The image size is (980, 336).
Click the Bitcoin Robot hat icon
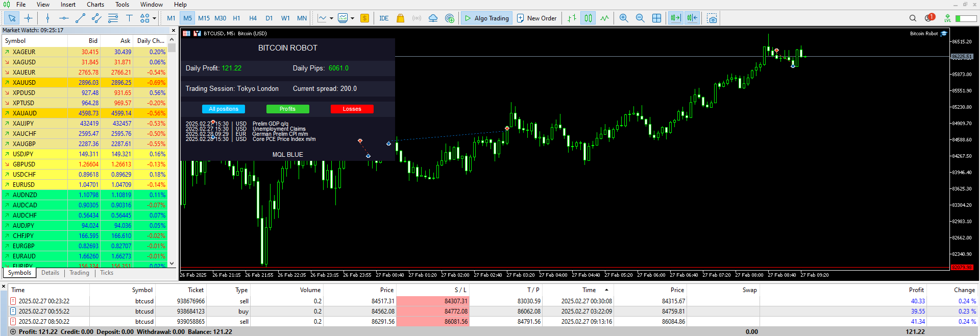click(944, 34)
